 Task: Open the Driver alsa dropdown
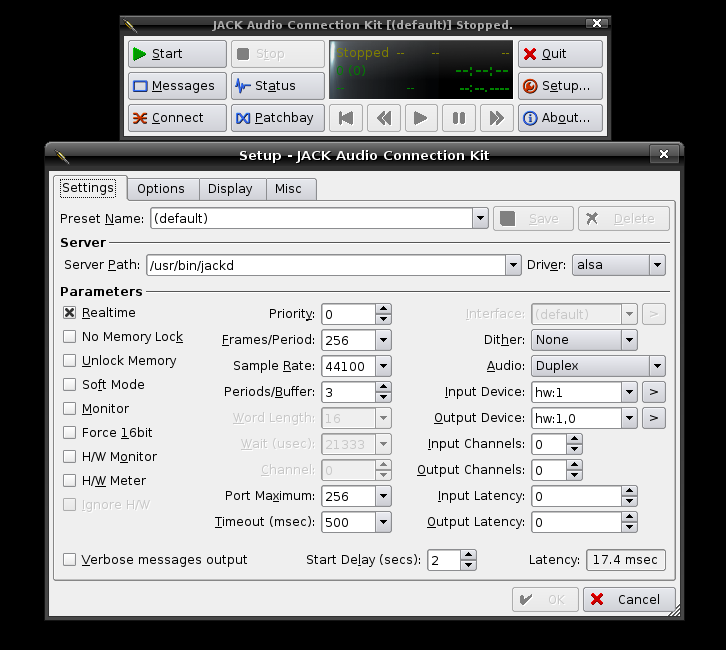(x=619, y=265)
